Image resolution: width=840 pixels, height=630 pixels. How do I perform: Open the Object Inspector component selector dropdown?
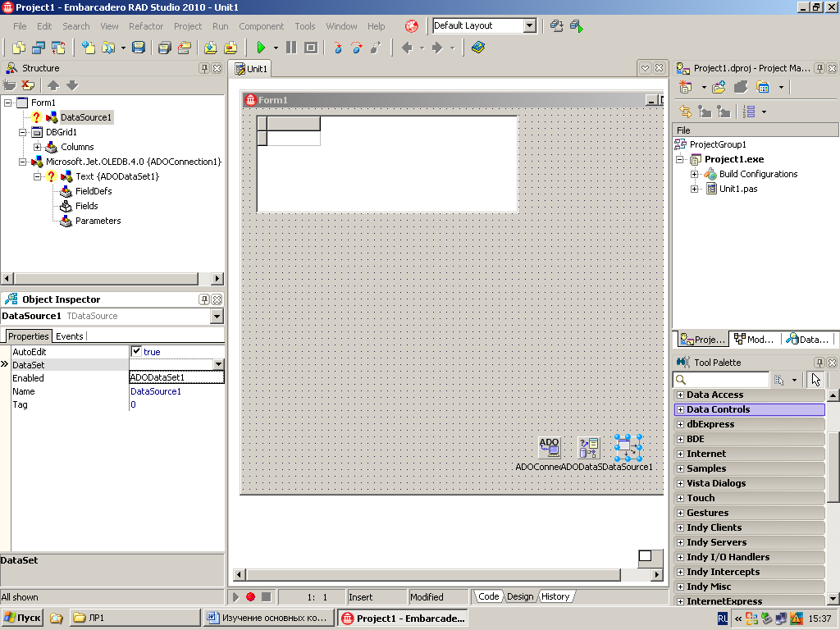coord(217,316)
